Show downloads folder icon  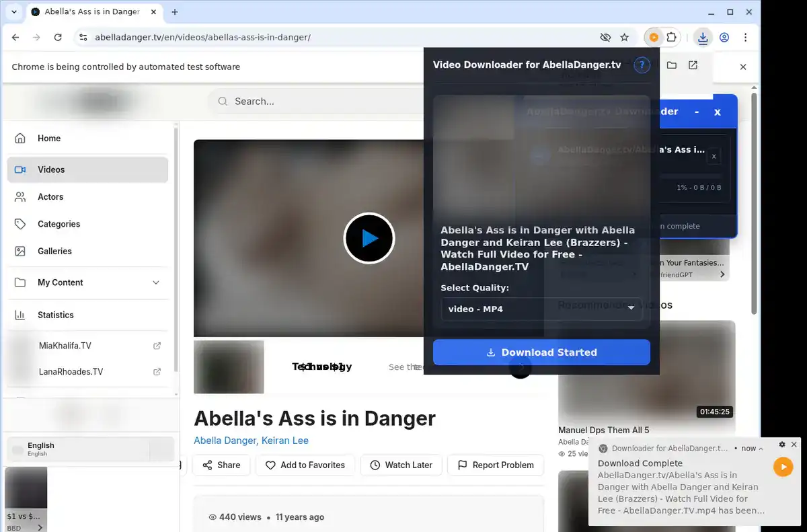click(671, 65)
